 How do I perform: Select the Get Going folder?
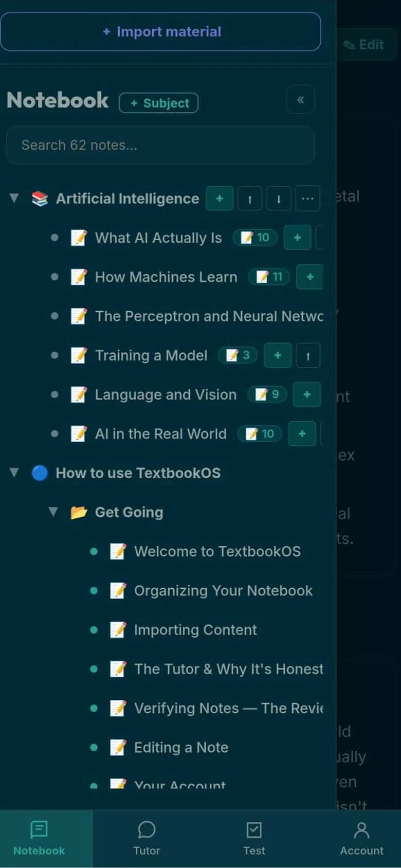point(129,512)
